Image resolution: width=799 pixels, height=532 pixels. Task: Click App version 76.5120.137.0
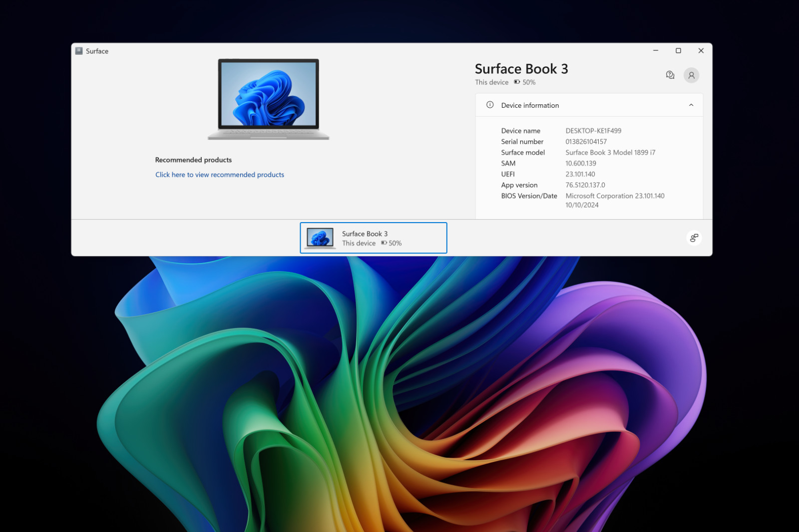(x=585, y=185)
